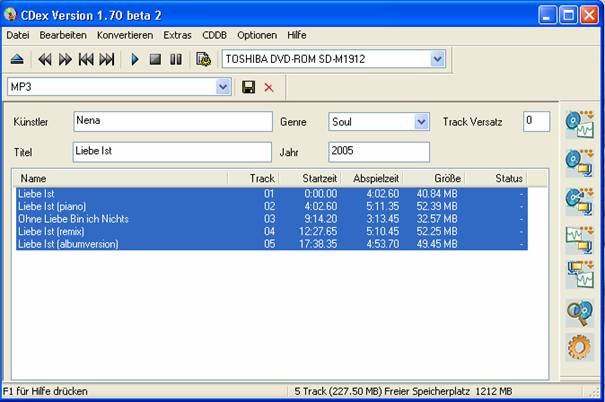
Task: Click the Jahr field showing 2005
Action: (x=378, y=152)
